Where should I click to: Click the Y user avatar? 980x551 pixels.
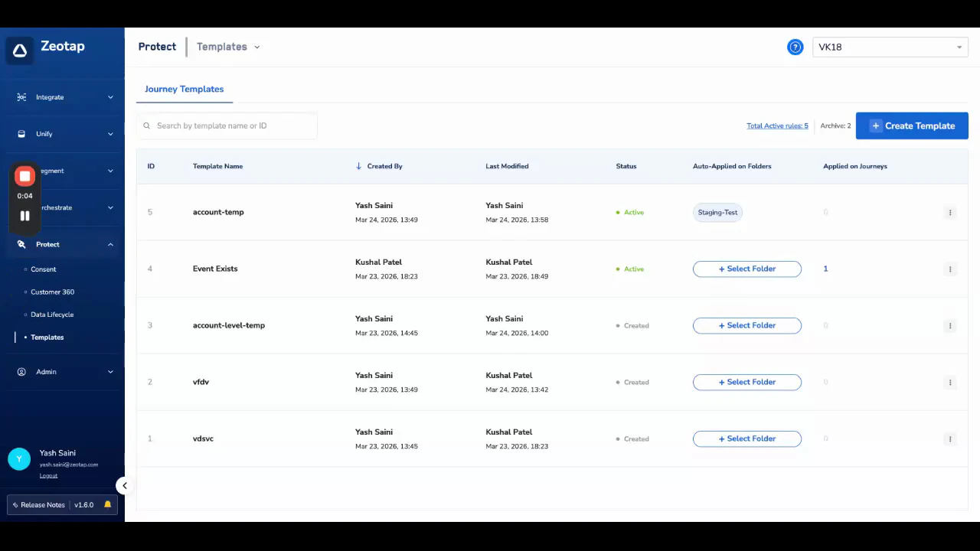[x=19, y=458]
